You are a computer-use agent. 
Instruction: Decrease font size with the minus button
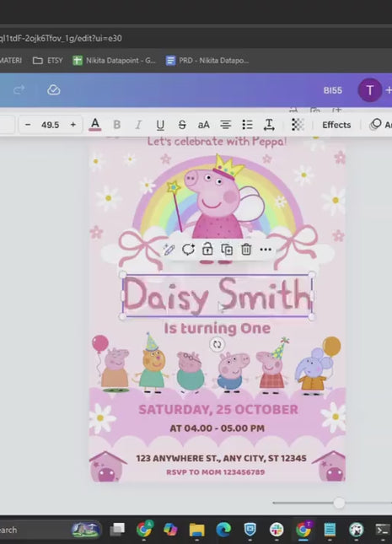click(x=28, y=125)
